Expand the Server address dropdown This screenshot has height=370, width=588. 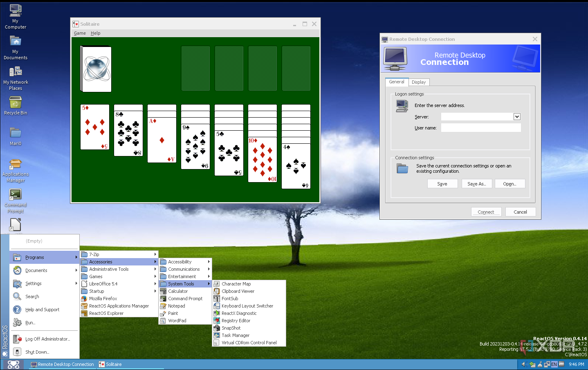click(517, 117)
